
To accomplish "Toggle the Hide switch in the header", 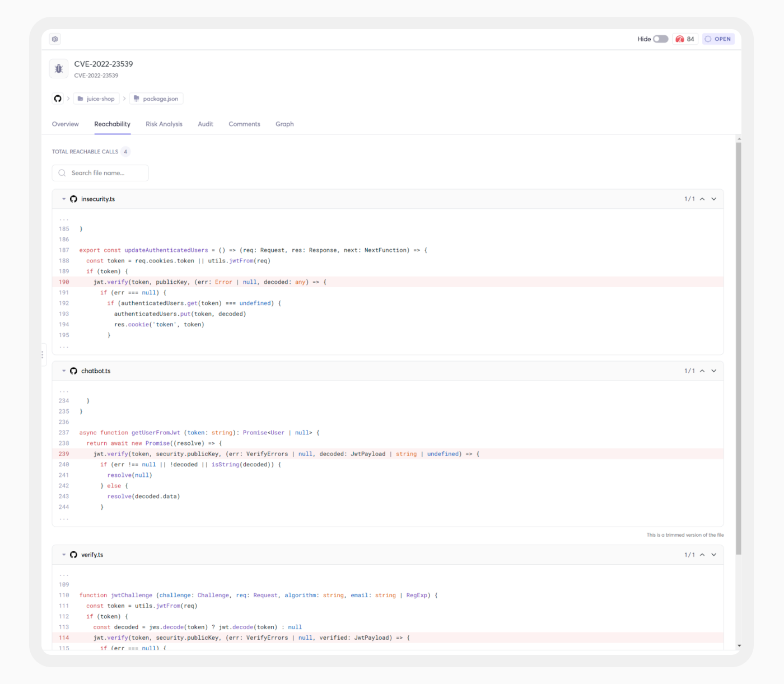I will tap(660, 39).
